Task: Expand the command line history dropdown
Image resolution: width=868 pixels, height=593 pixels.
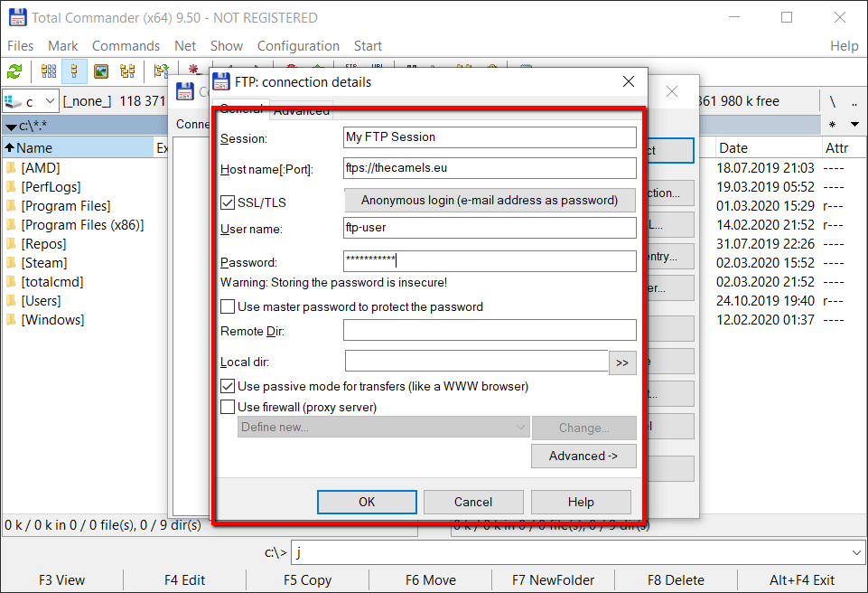Action: tap(856, 552)
